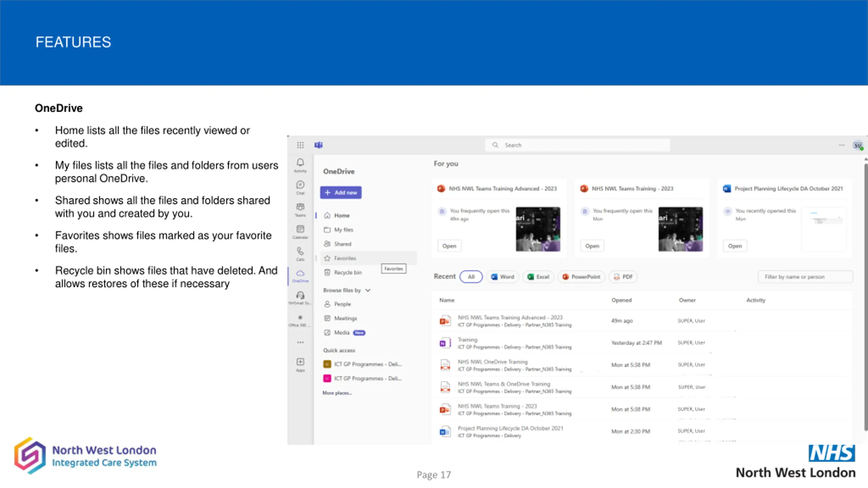Click Activity column header
This screenshot has width=868, height=488.
coord(756,300)
